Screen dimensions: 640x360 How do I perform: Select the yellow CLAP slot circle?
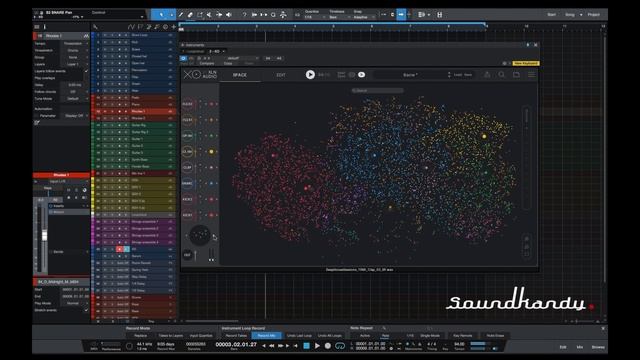(x=187, y=151)
